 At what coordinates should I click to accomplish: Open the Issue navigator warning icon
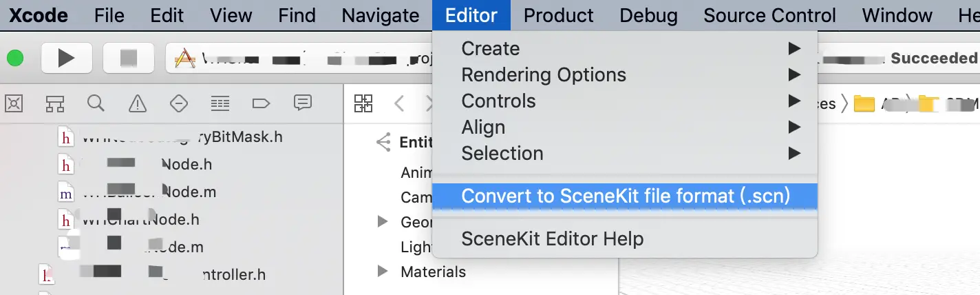tap(138, 103)
